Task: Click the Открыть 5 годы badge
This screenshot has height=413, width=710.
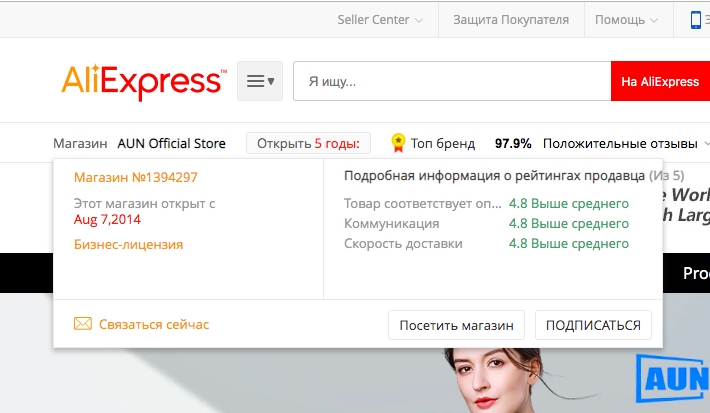Action: [308, 144]
